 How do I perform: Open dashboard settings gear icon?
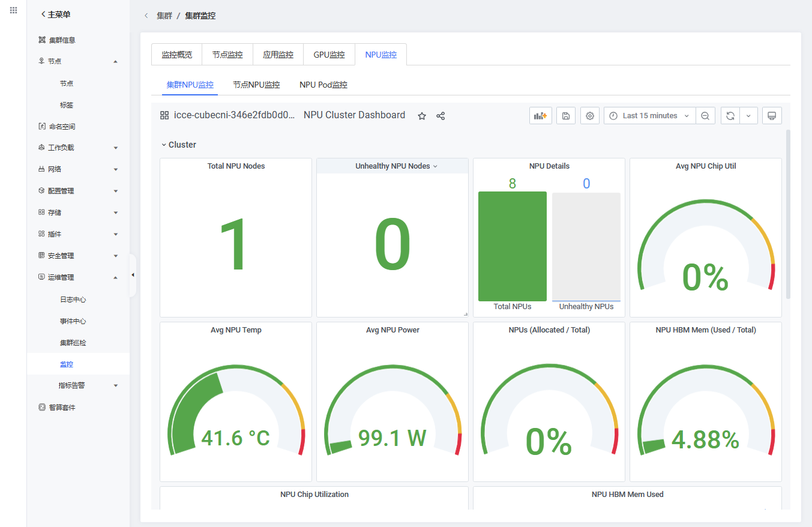point(589,116)
